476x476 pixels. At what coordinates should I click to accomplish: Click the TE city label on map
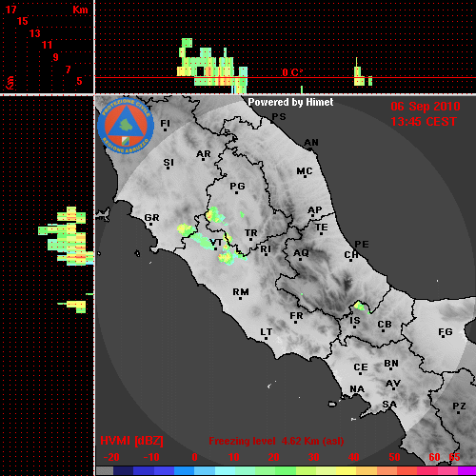(x=322, y=228)
